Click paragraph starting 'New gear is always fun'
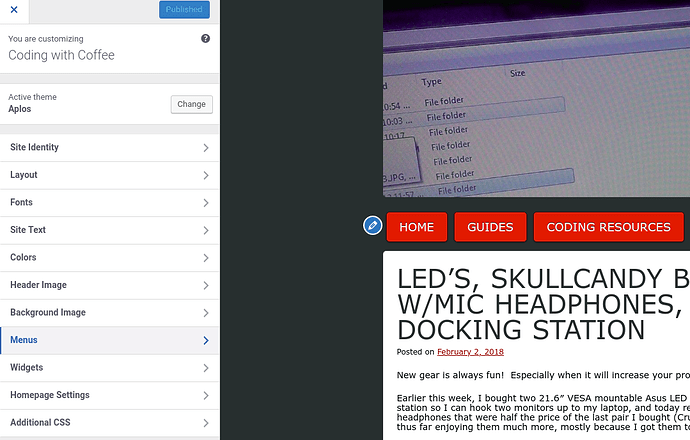This screenshot has height=440, width=690. pos(543,375)
